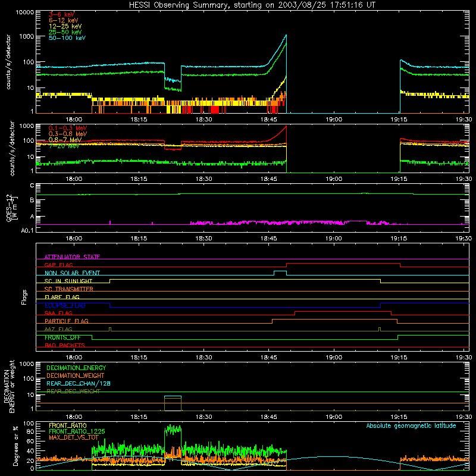Viewport: 476px width, 476px height.
Task: Click the FRONT_RATIO legend entry
Action: pos(68,425)
